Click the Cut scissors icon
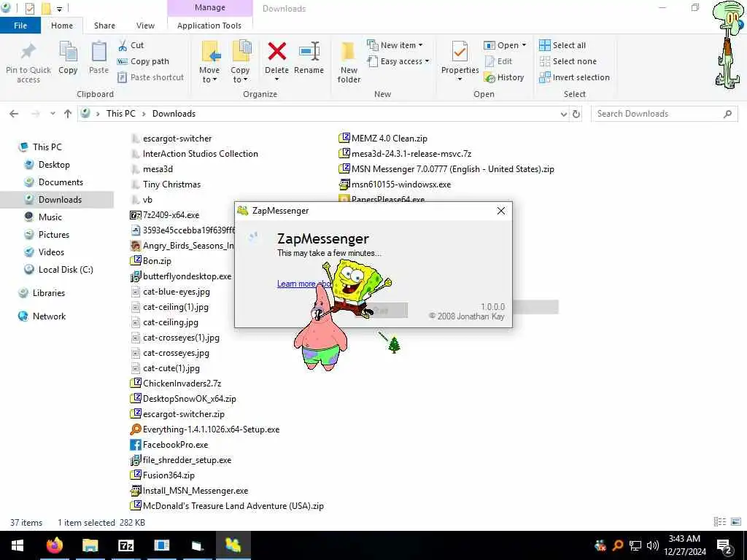Viewport: 747px width, 560px height. click(123, 45)
